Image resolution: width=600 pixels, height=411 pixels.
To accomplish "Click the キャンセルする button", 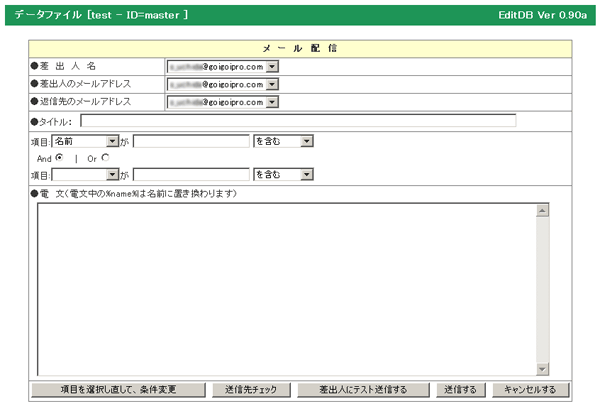I will click(x=536, y=390).
